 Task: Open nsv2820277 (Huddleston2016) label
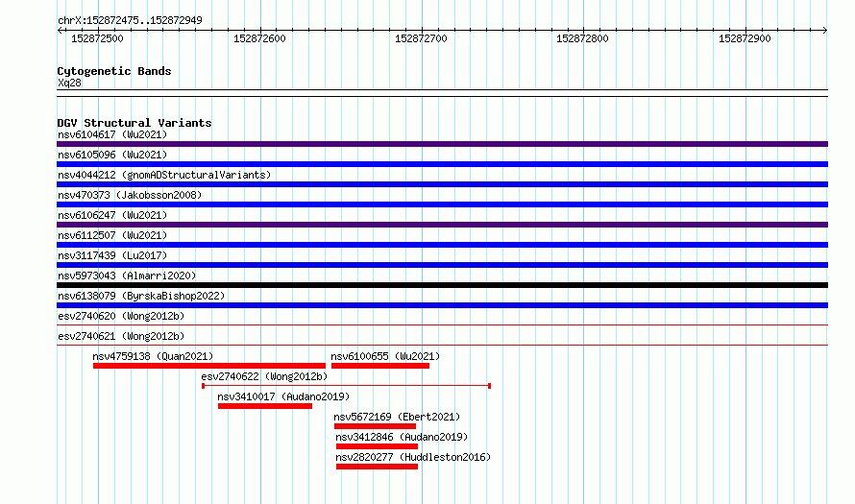coord(413,457)
